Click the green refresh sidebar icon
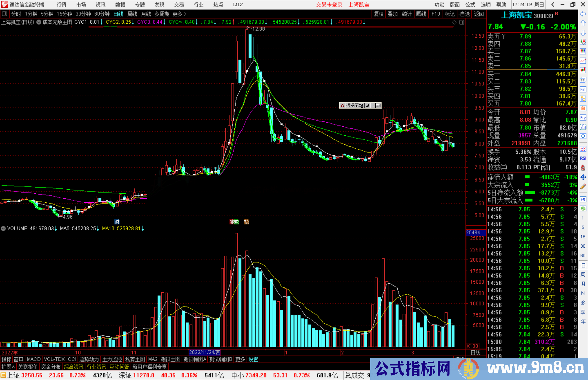588x380 pixels. 583,209
